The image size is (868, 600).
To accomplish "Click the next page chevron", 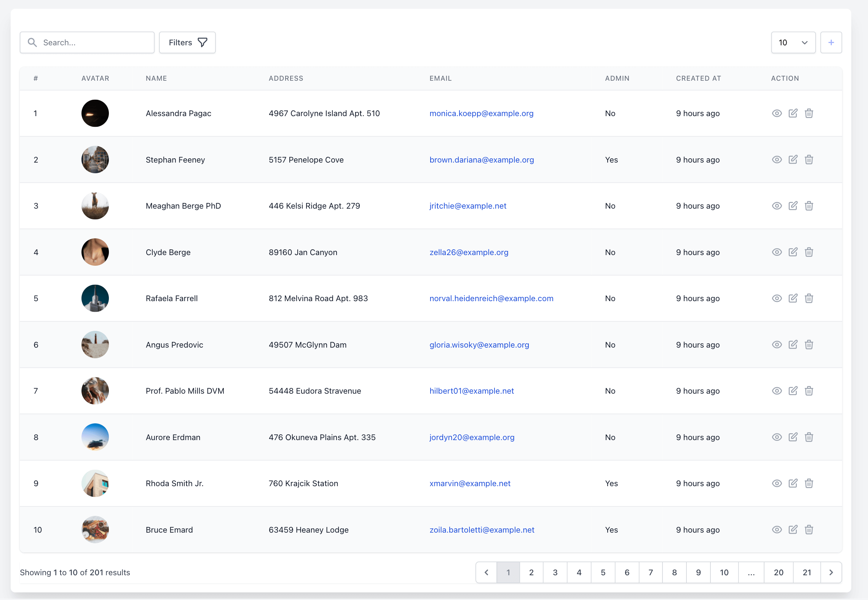I will click(x=831, y=572).
